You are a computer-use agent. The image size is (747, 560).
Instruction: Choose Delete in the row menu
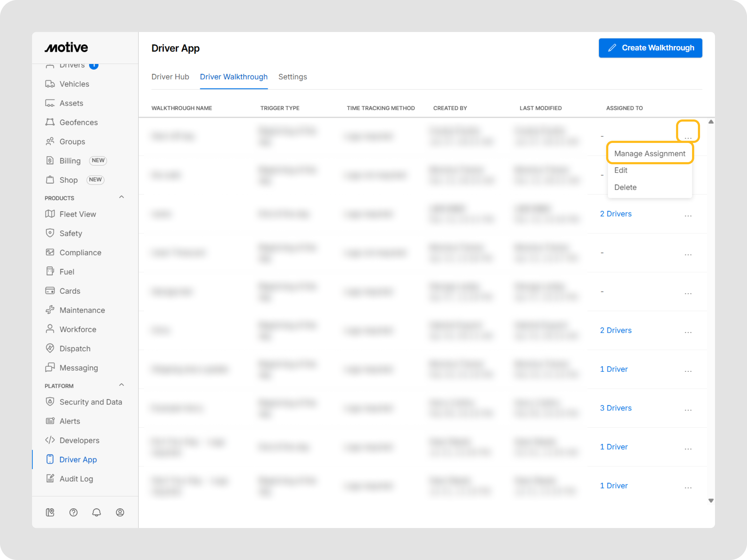625,187
